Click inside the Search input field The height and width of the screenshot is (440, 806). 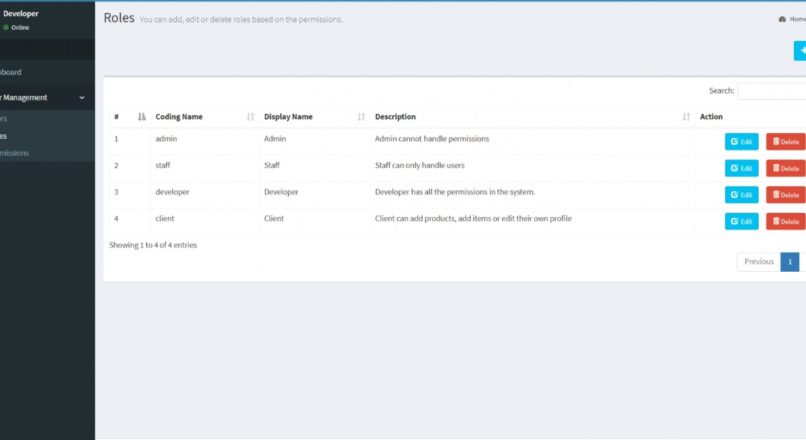[x=772, y=91]
